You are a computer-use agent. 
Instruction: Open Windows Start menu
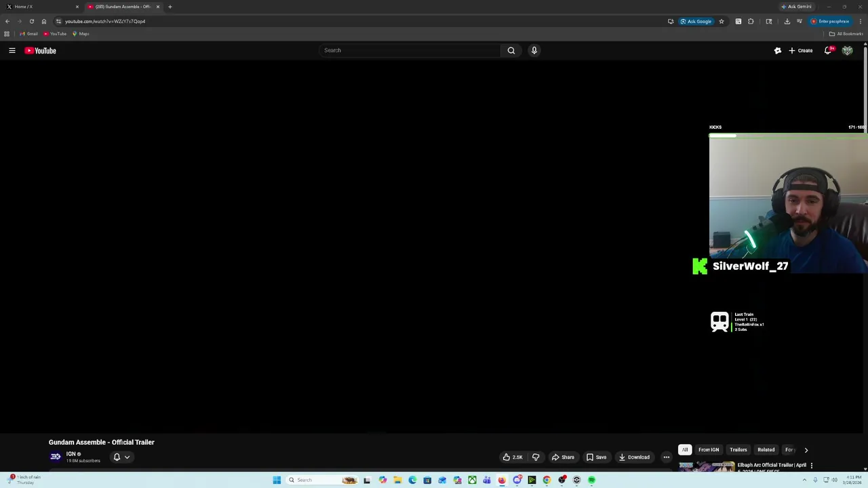click(x=277, y=480)
